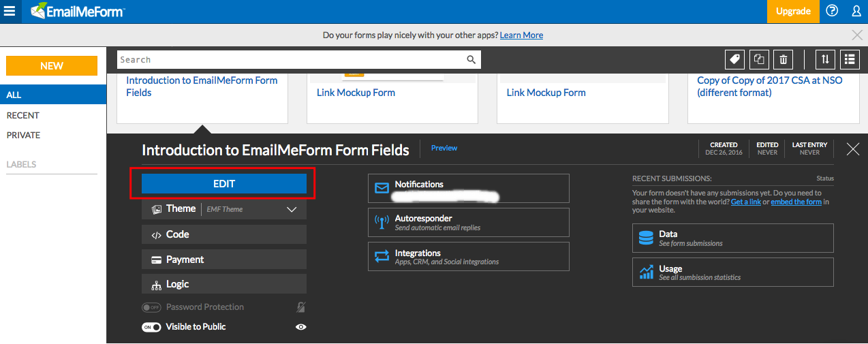Click the EDIT button
This screenshot has height=344, width=868.
(x=224, y=184)
